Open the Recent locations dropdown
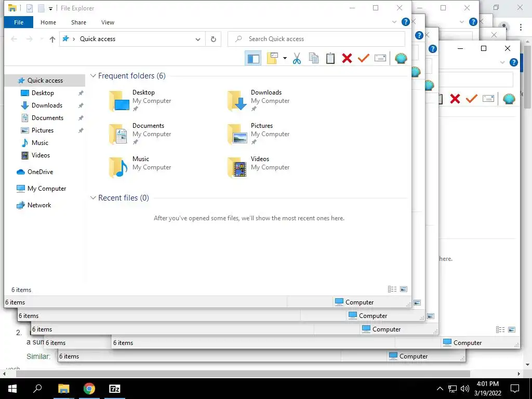 click(x=42, y=39)
